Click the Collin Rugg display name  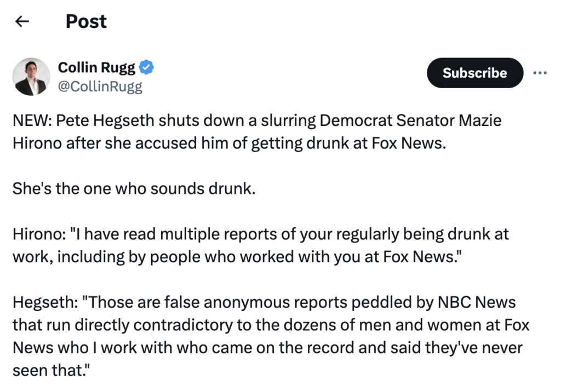(98, 67)
